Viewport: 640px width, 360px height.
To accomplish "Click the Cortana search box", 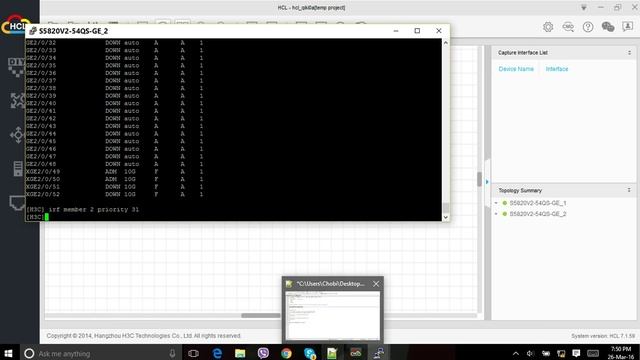I will (100, 353).
